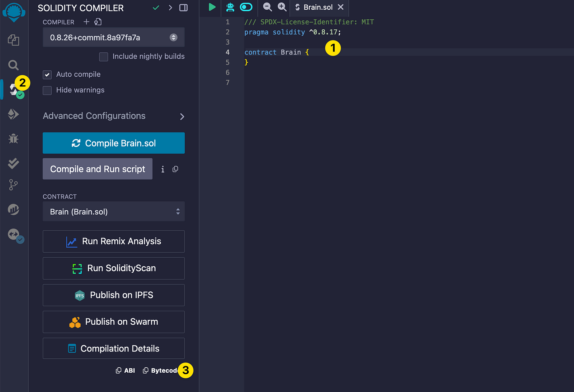Click line number 7 in editor gutter
Viewport: 574px width, 392px height.
(x=227, y=82)
